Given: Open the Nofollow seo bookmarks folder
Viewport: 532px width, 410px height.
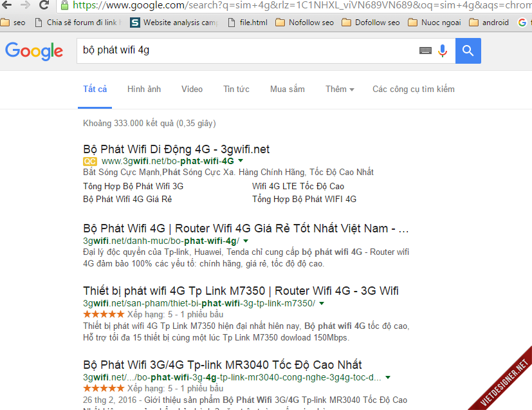Looking at the screenshot, I should pyautogui.click(x=305, y=23).
